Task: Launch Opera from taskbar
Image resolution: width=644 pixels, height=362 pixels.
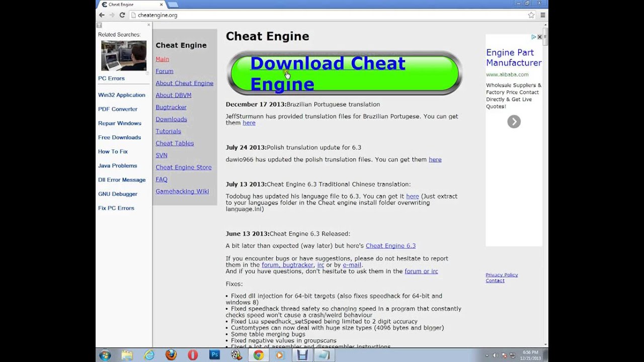Action: (x=193, y=355)
